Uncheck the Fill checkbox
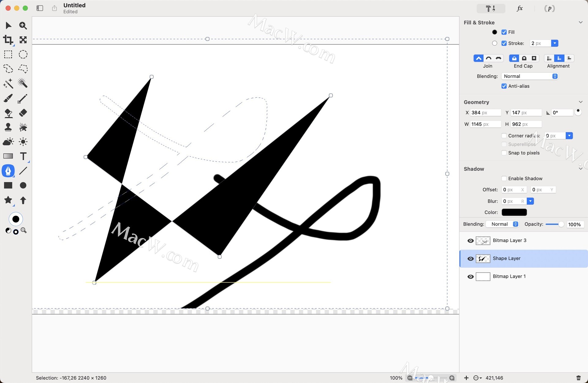588x383 pixels. 504,32
